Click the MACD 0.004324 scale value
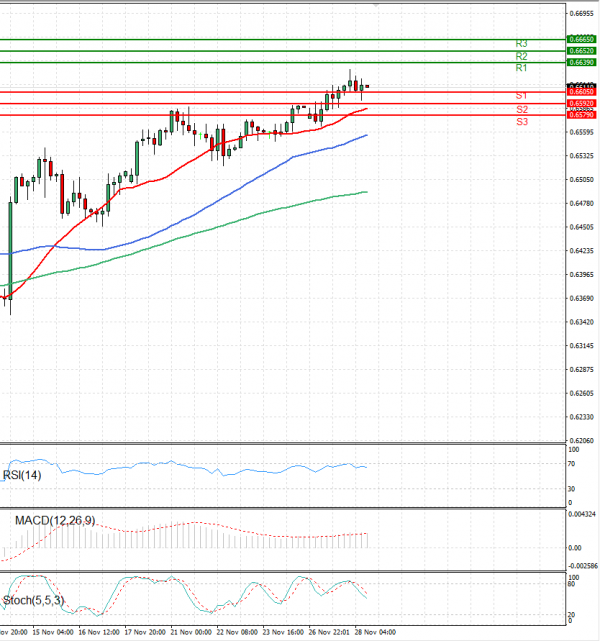 [582, 514]
